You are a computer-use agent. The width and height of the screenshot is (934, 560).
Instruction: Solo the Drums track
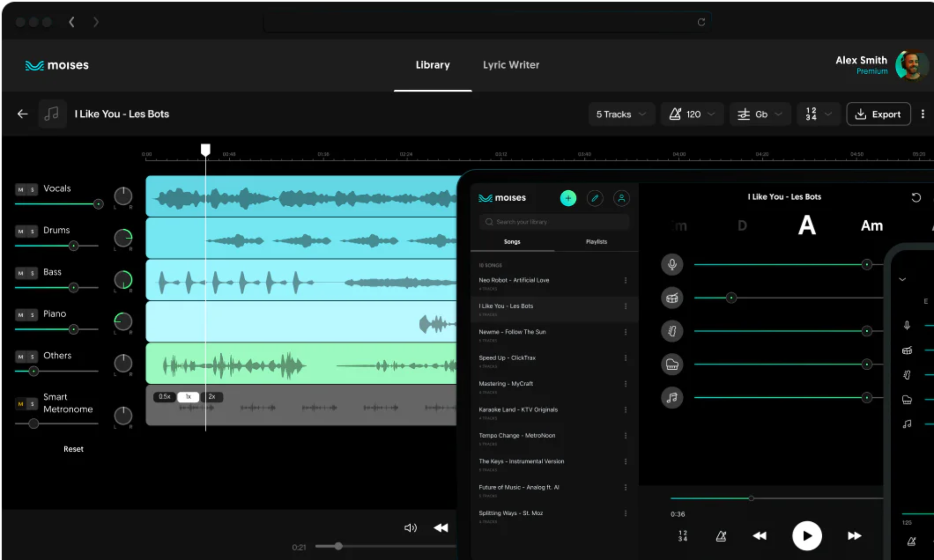coord(32,231)
